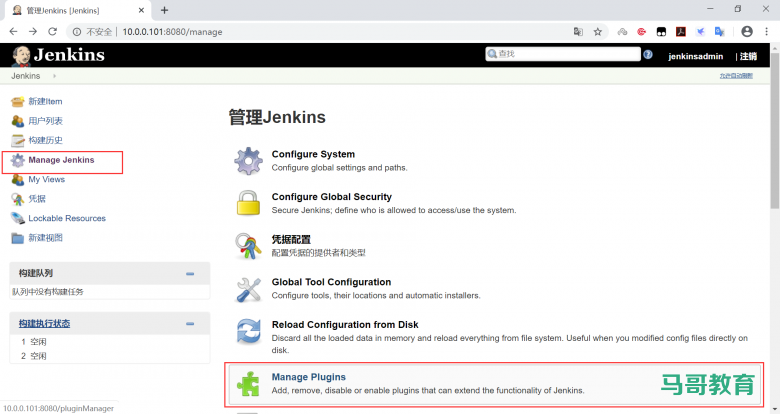Click the auto refresh link under header
The width and height of the screenshot is (780, 414).
point(736,76)
